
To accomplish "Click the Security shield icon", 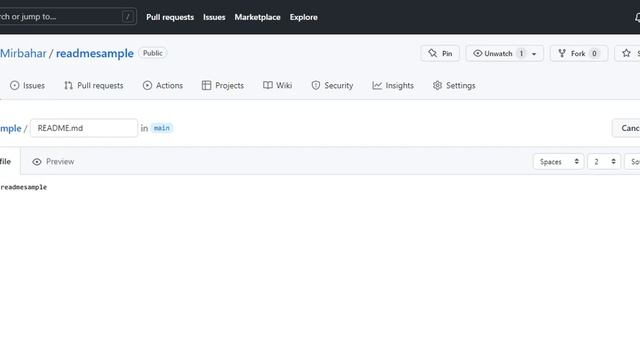I will 316,85.
